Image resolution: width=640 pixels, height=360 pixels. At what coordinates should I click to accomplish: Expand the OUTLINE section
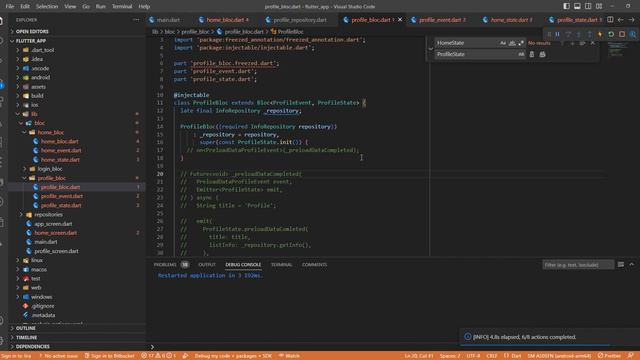click(77, 328)
